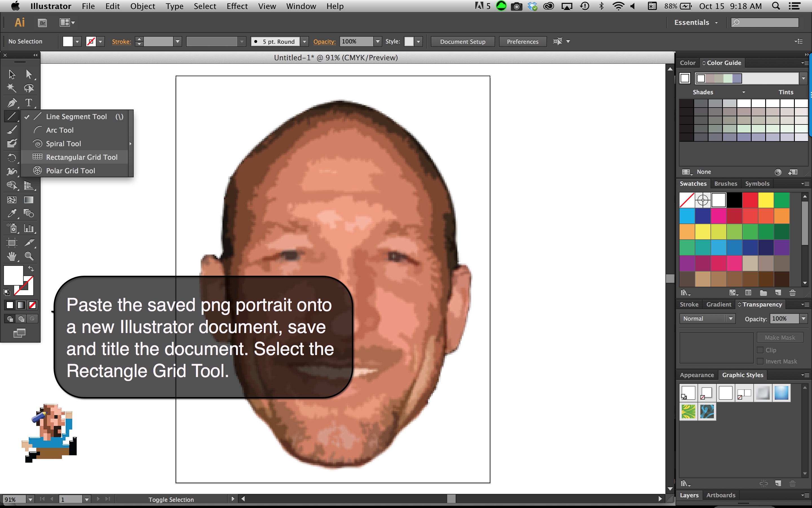The width and height of the screenshot is (812, 508).
Task: Toggle Draw Behind mode
Action: coord(21,319)
